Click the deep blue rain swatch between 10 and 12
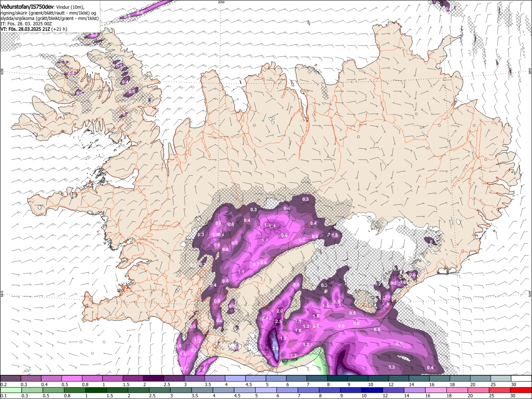This screenshot has height=399, width=532. click(x=372, y=390)
